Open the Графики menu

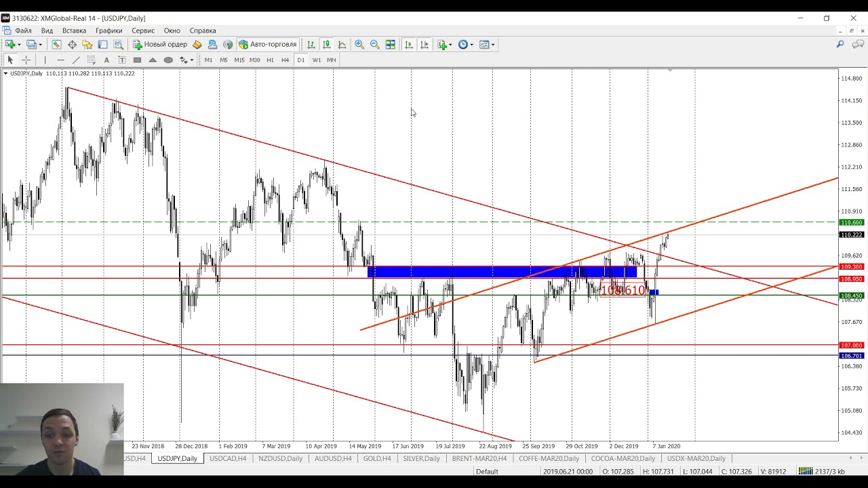coord(108,30)
